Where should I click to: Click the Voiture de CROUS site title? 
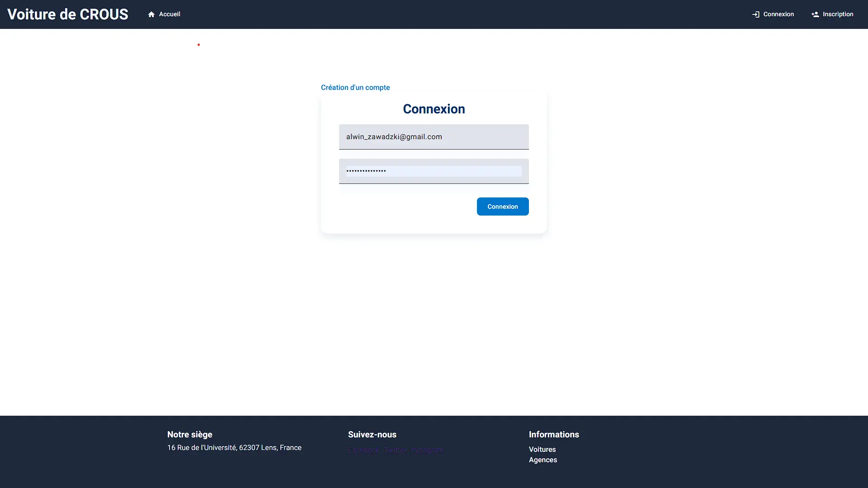[68, 14]
